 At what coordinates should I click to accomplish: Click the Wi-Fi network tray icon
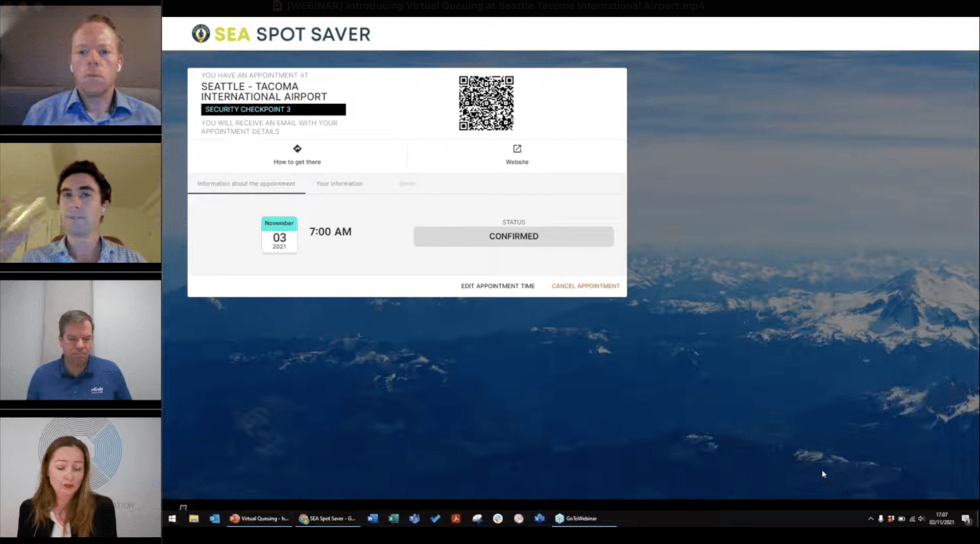pyautogui.click(x=912, y=519)
